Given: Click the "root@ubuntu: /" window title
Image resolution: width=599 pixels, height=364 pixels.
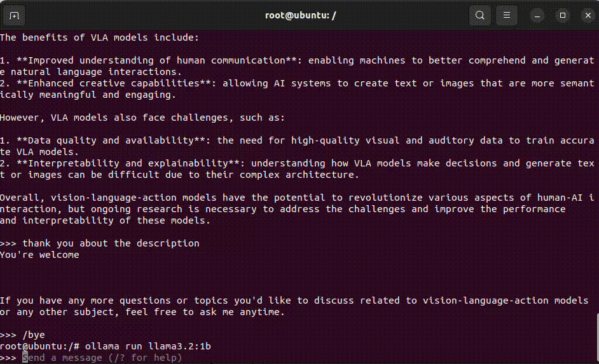Looking at the screenshot, I should tap(300, 15).
